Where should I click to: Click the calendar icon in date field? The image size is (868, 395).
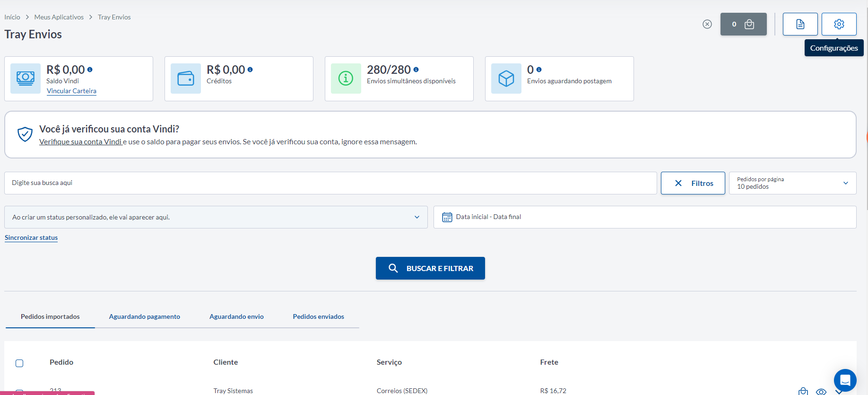(x=447, y=217)
